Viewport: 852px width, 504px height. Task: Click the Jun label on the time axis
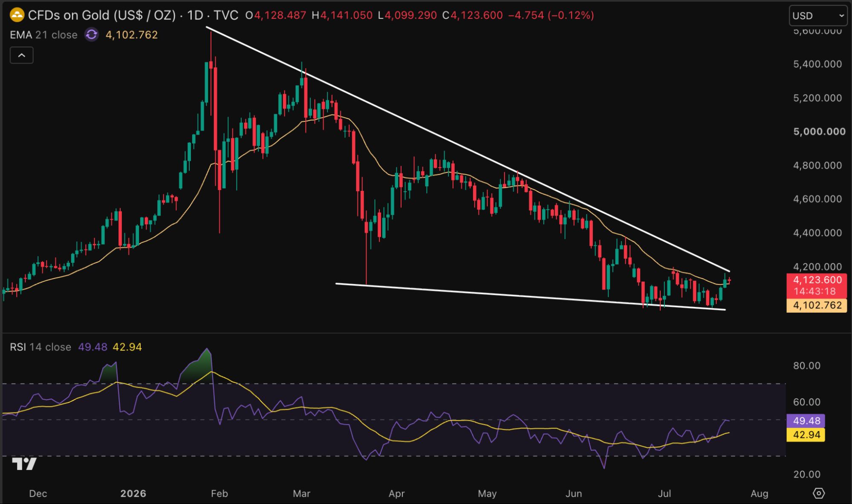tap(574, 494)
